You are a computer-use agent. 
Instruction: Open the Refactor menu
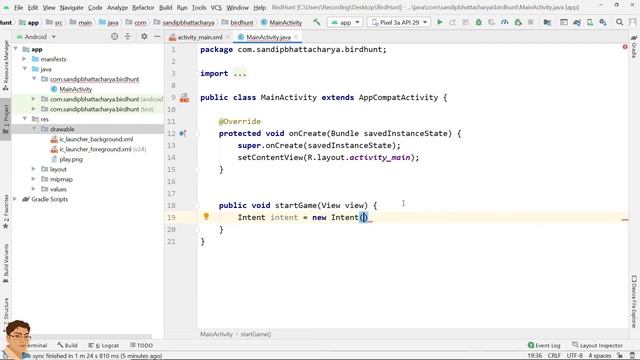pos(143,7)
